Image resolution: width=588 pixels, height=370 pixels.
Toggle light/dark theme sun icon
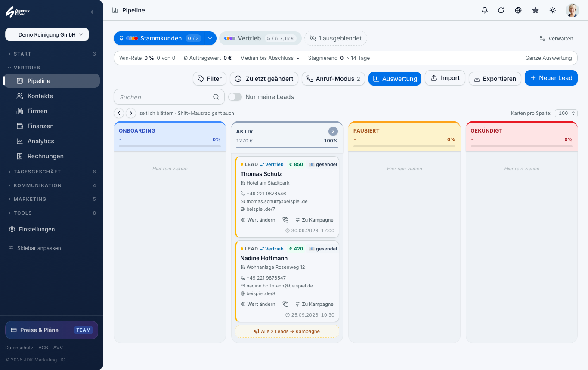553,10
